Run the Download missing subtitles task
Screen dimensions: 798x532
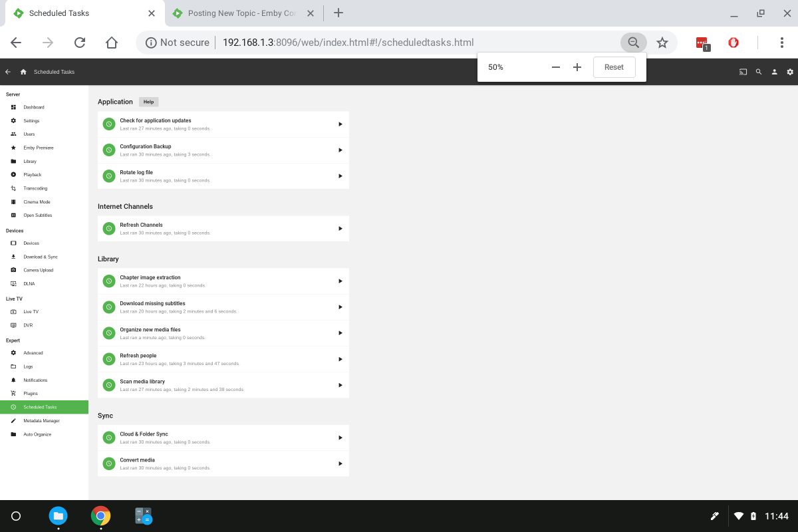click(340, 307)
